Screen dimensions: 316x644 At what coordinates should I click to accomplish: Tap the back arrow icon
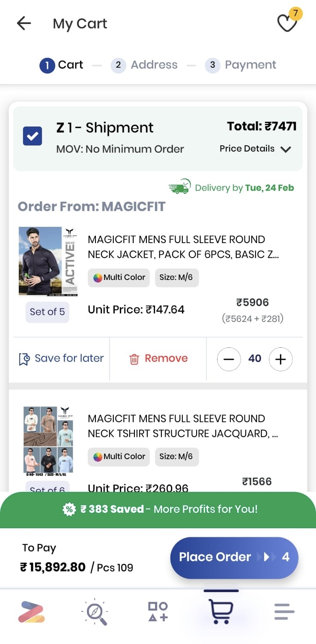point(24,24)
